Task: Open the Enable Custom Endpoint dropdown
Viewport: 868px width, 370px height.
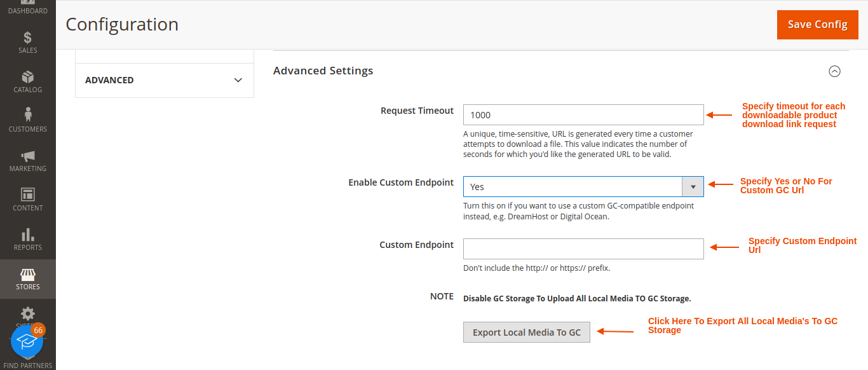Action: (x=693, y=186)
